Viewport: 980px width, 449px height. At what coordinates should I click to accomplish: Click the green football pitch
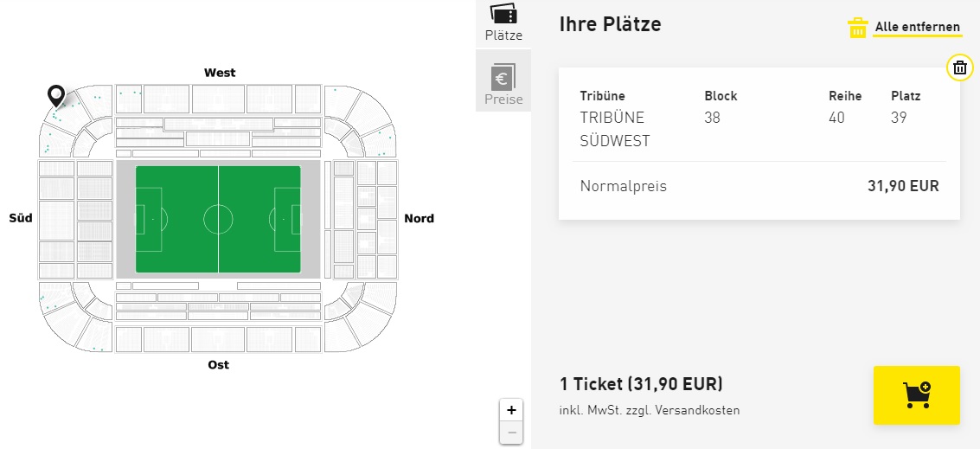pos(218,219)
